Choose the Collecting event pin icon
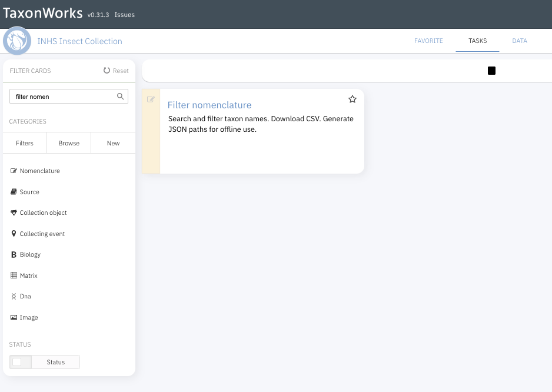This screenshot has width=552, height=392. [x=14, y=234]
